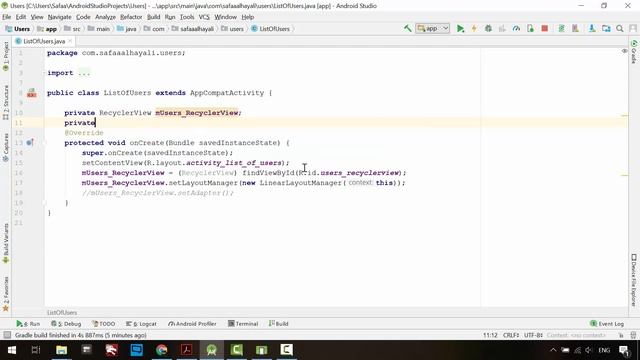This screenshot has height=360, width=640.
Task: Click the CRLF line separator in status bar
Action: point(511,335)
